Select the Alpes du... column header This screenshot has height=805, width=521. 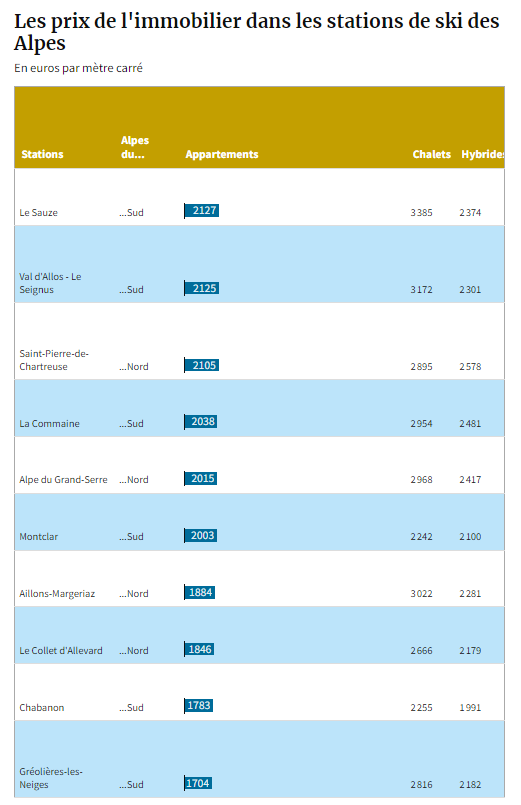(135, 147)
